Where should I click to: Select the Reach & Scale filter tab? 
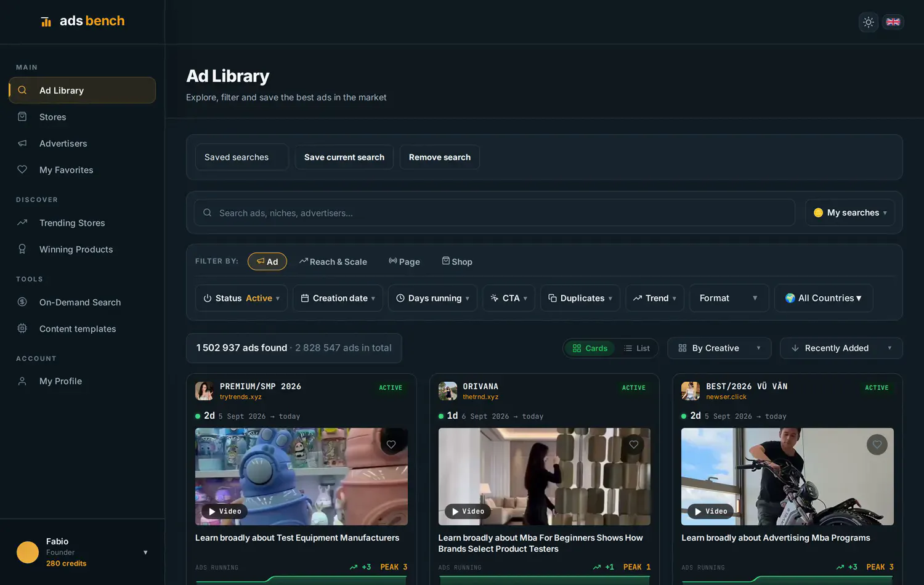(333, 262)
